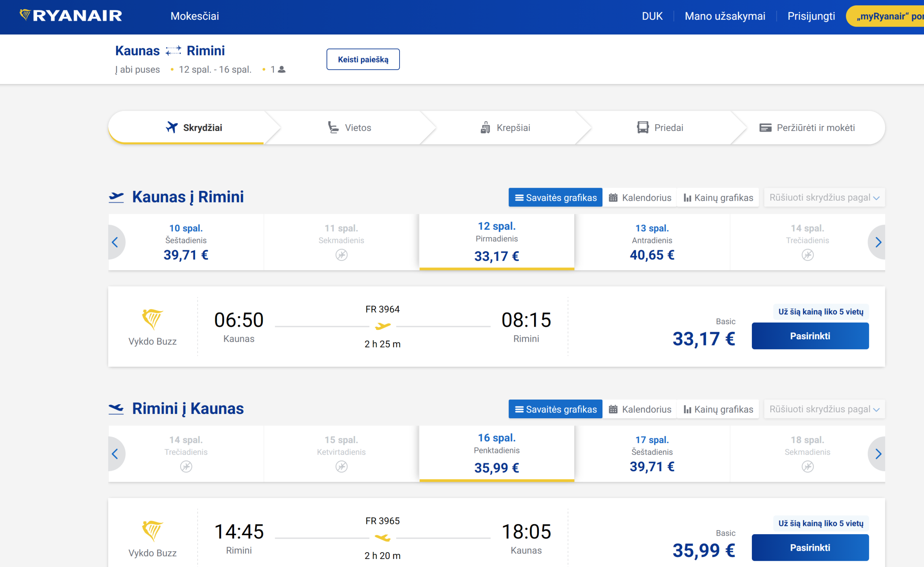
Task: Click the 33,17 € Basic fare price
Action: pos(704,339)
